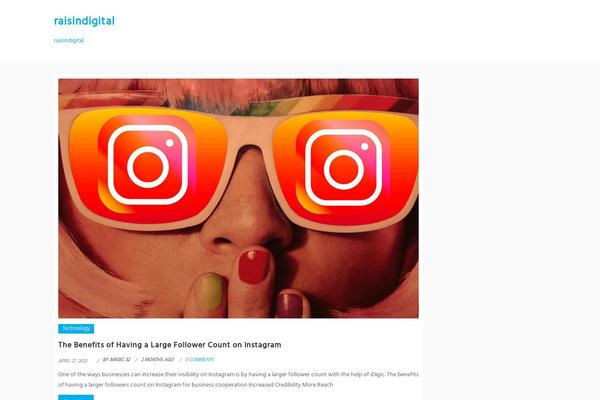Screen dimensions: 600x400
Task: Open the 0 Comments link
Action: pos(200,359)
